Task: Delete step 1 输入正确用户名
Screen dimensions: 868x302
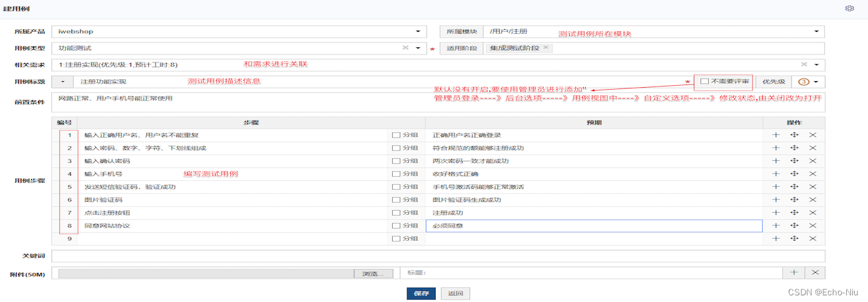Action: coord(813,135)
